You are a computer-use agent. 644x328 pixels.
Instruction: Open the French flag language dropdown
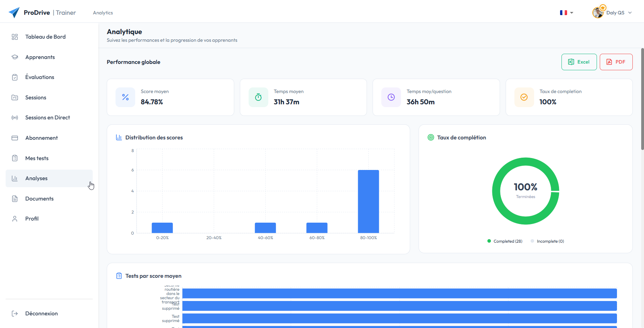[566, 13]
